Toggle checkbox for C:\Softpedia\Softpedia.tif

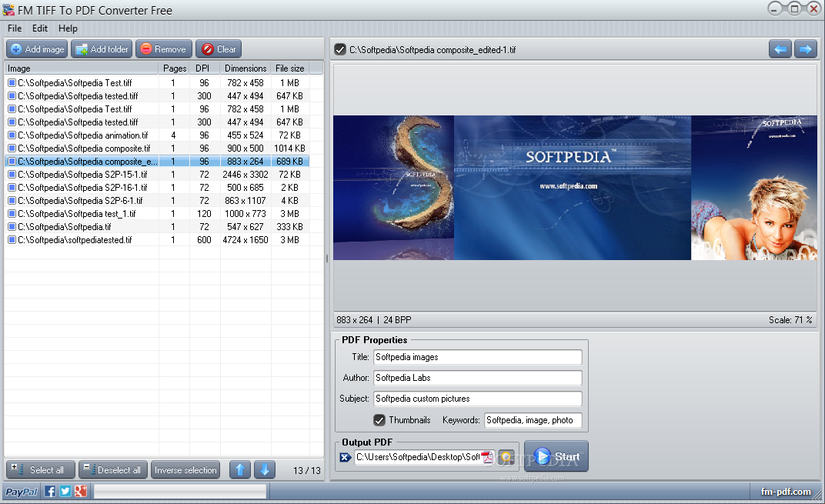point(12,227)
